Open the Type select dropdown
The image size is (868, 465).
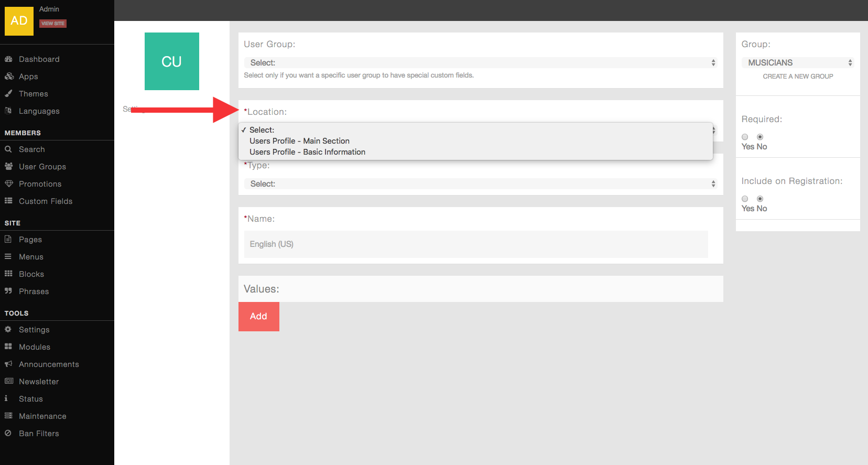(481, 184)
